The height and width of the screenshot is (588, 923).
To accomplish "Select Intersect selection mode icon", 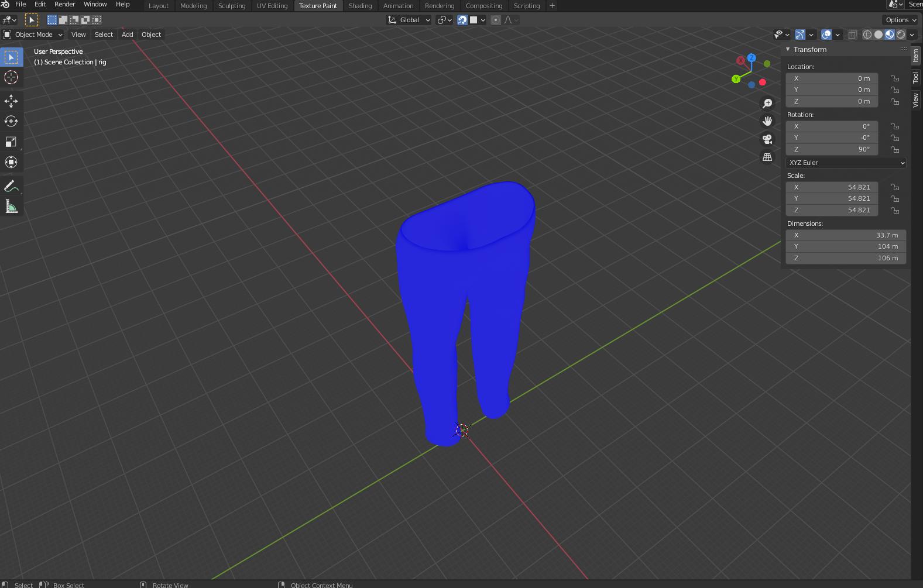I will tap(97, 20).
